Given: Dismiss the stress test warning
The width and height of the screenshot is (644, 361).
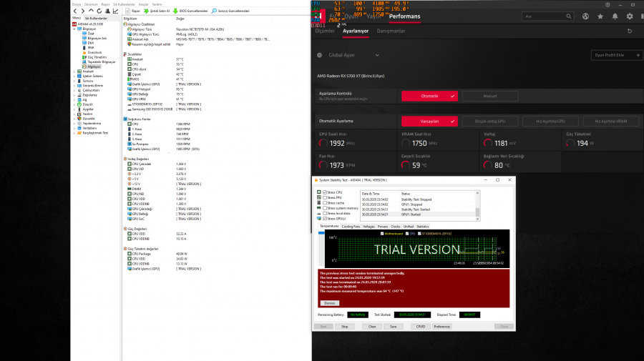Looking at the screenshot, I should (x=330, y=303).
